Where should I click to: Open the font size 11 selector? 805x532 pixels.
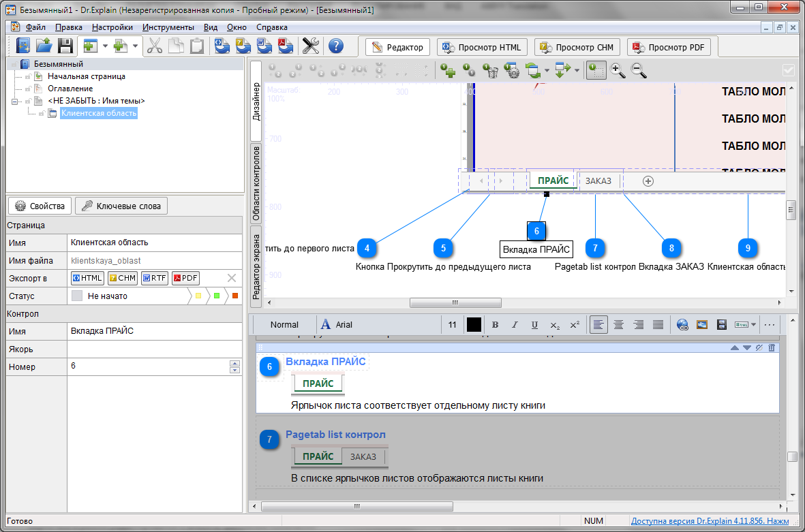453,325
